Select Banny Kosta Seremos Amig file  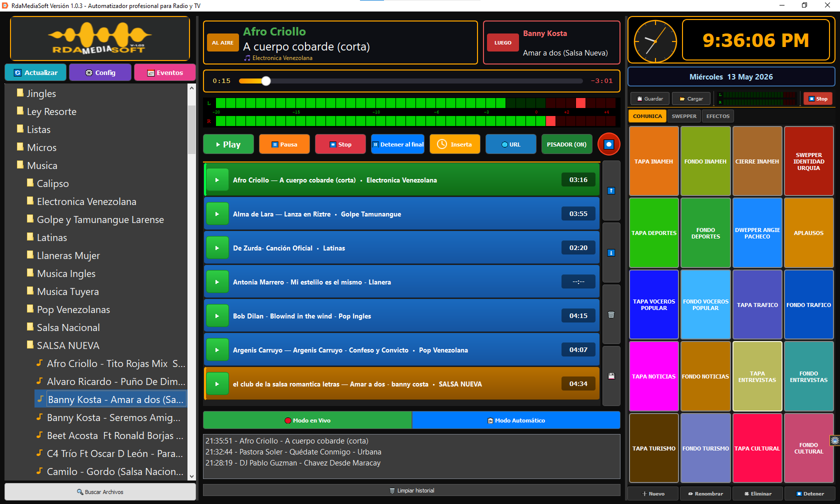109,417
